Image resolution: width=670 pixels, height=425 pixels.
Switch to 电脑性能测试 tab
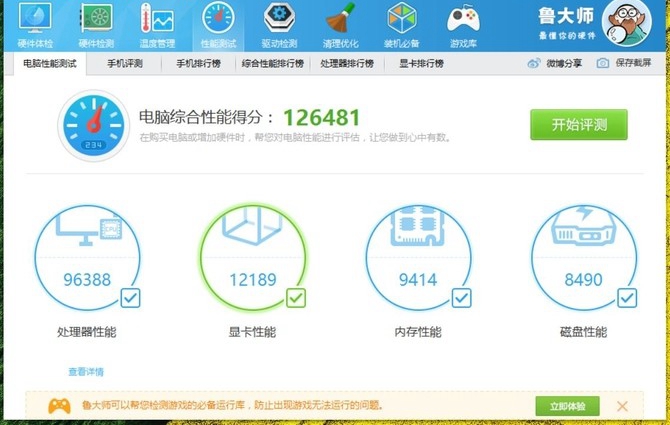click(50, 64)
